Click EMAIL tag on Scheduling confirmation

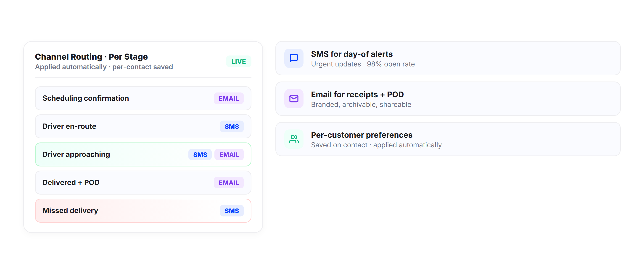pos(229,98)
